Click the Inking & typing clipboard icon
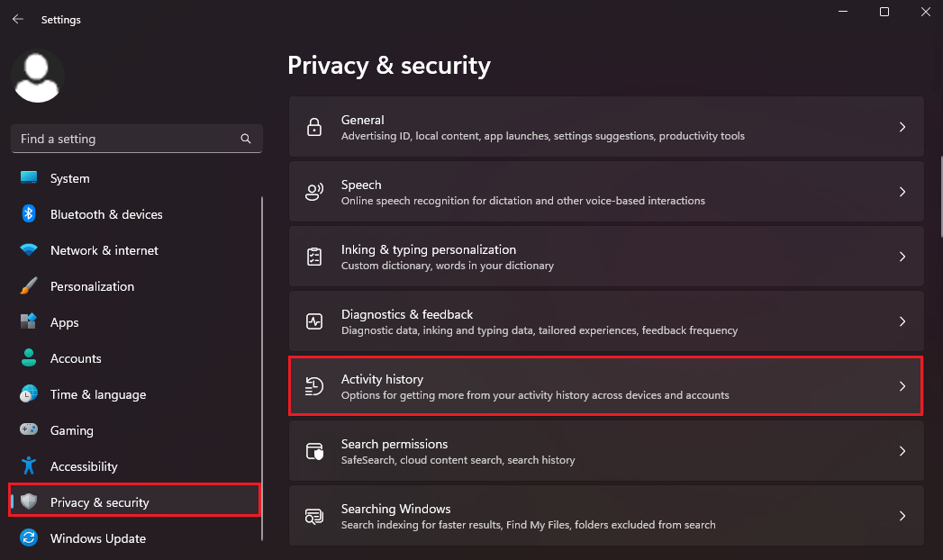This screenshot has height=560, width=943. click(x=314, y=257)
